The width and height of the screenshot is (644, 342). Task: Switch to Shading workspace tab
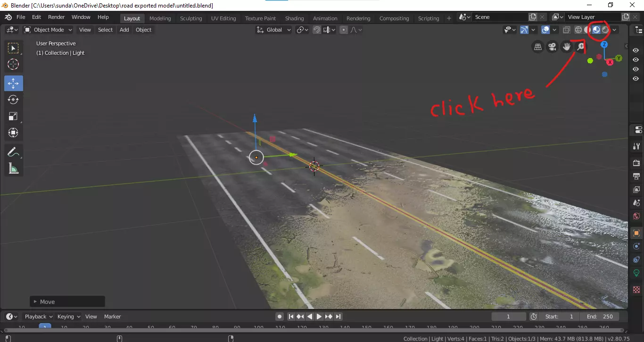point(294,18)
